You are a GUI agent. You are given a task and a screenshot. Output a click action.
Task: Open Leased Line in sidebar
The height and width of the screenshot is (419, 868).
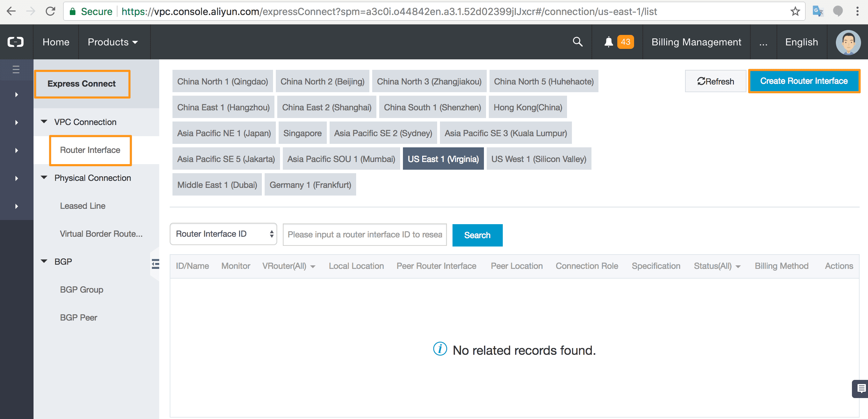click(83, 206)
